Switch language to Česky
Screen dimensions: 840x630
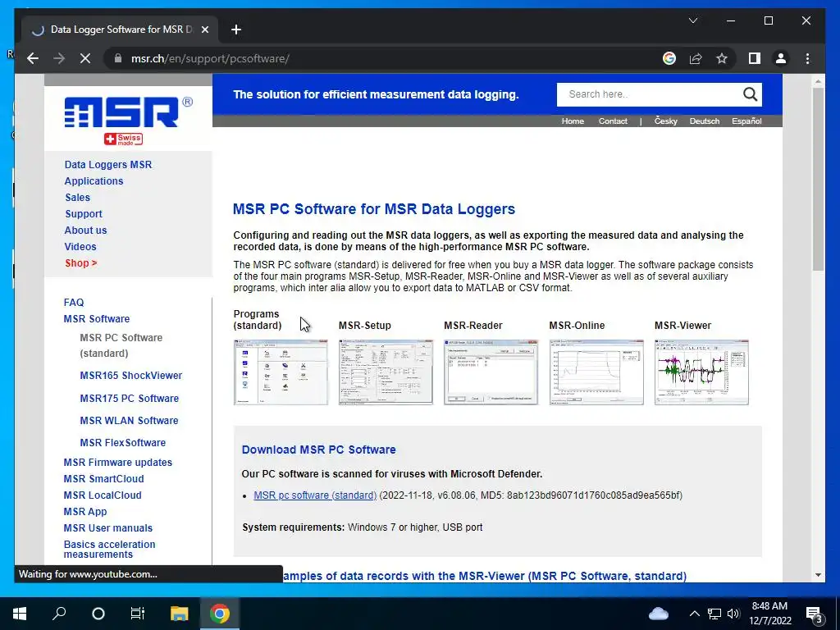[666, 121]
